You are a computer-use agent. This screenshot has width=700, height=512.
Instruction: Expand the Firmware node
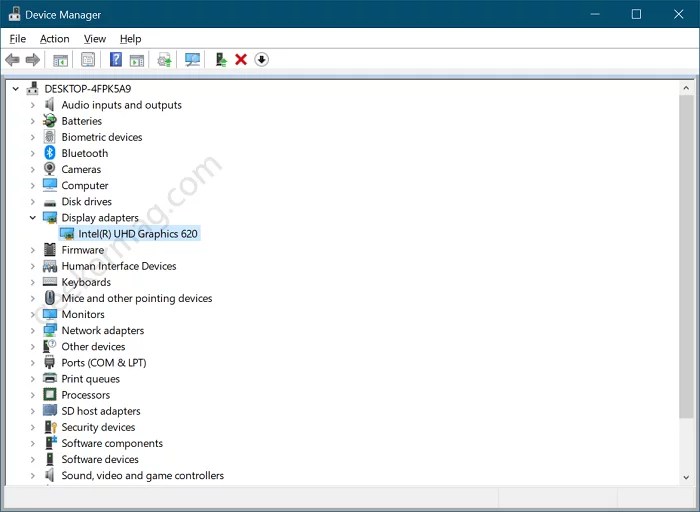[x=33, y=250]
